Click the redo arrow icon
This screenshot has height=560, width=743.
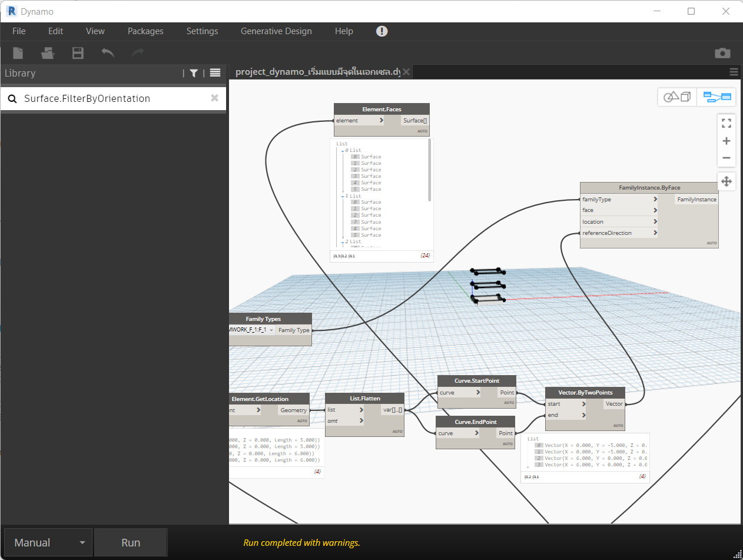(x=137, y=53)
